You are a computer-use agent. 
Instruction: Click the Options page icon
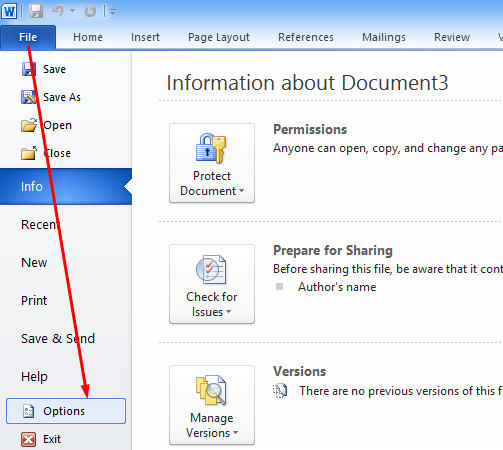click(28, 411)
